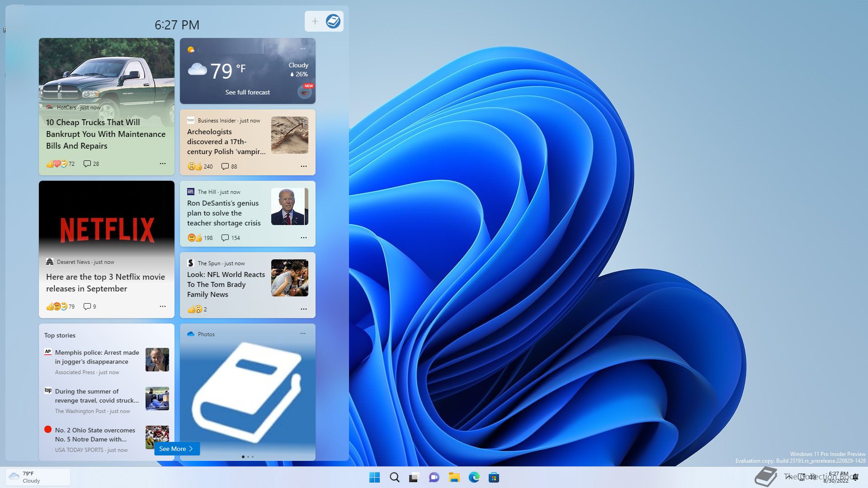Image resolution: width=868 pixels, height=488 pixels.
Task: Click the Tom Brady crowd thumbnail
Action: click(290, 278)
